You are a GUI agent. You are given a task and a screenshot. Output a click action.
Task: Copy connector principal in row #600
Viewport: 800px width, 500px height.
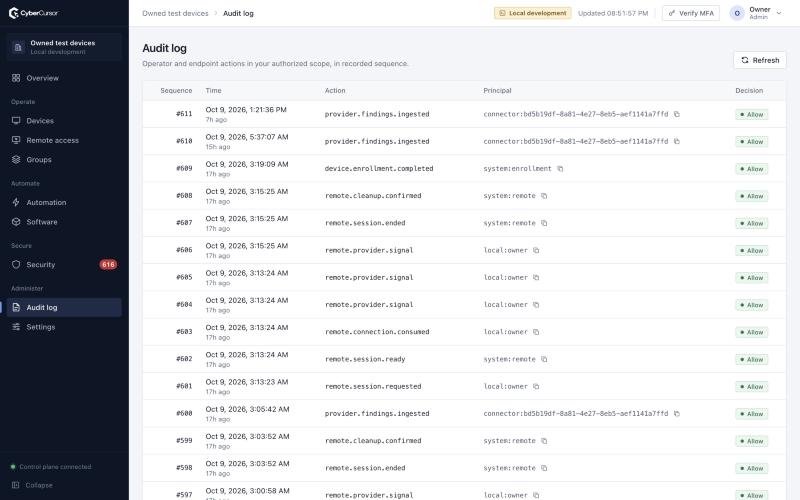pos(677,414)
